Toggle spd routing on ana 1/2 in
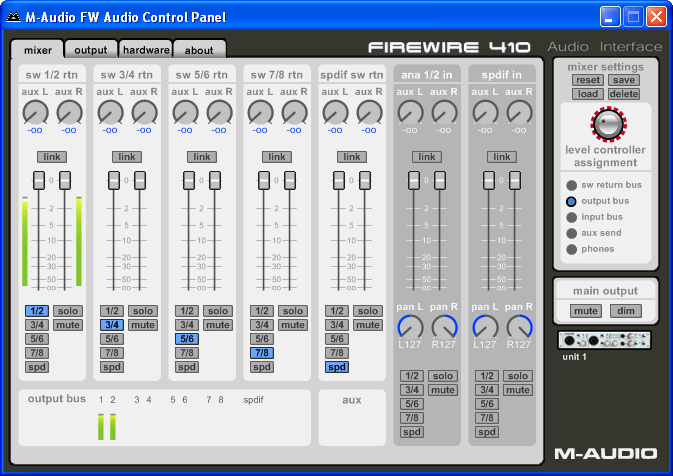The height and width of the screenshot is (476, 673). click(x=412, y=432)
